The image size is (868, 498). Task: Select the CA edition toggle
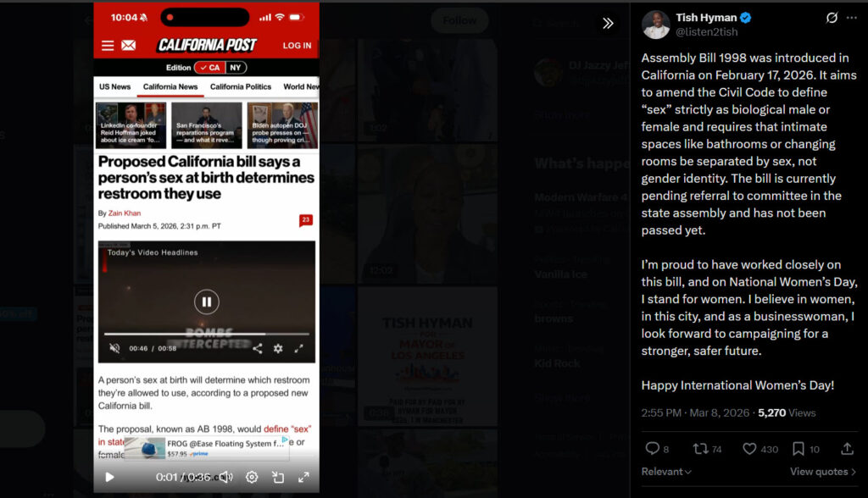pyautogui.click(x=210, y=68)
